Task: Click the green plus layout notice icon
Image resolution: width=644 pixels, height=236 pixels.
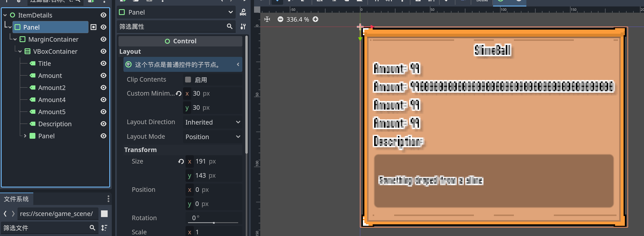Action: pos(128,65)
